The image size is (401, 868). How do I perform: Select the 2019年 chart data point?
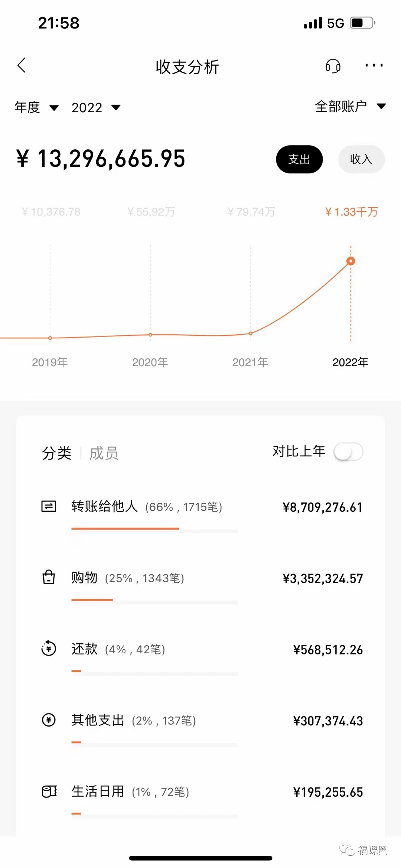point(50,338)
